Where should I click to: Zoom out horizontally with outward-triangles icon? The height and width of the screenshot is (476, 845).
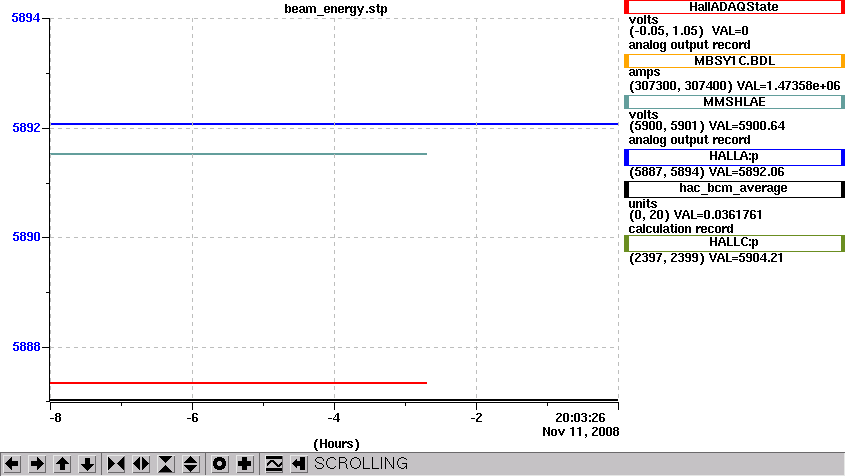141,464
